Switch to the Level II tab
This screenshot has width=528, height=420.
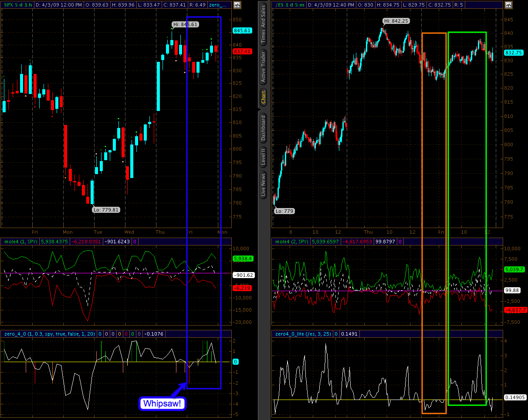(263, 156)
